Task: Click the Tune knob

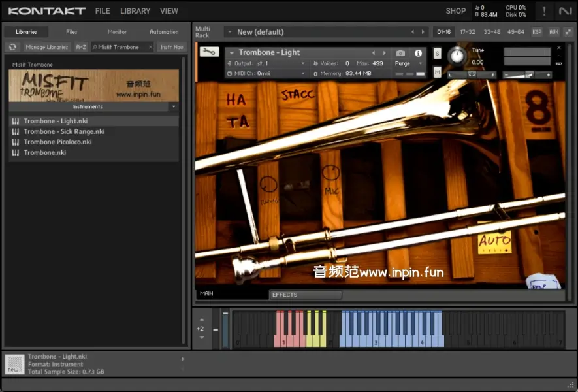Action: (457, 56)
